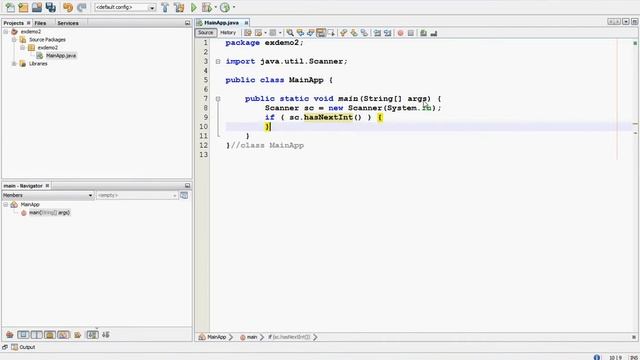640x360 pixels.
Task: Click the Redo arrow icon
Action: pos(82,7)
